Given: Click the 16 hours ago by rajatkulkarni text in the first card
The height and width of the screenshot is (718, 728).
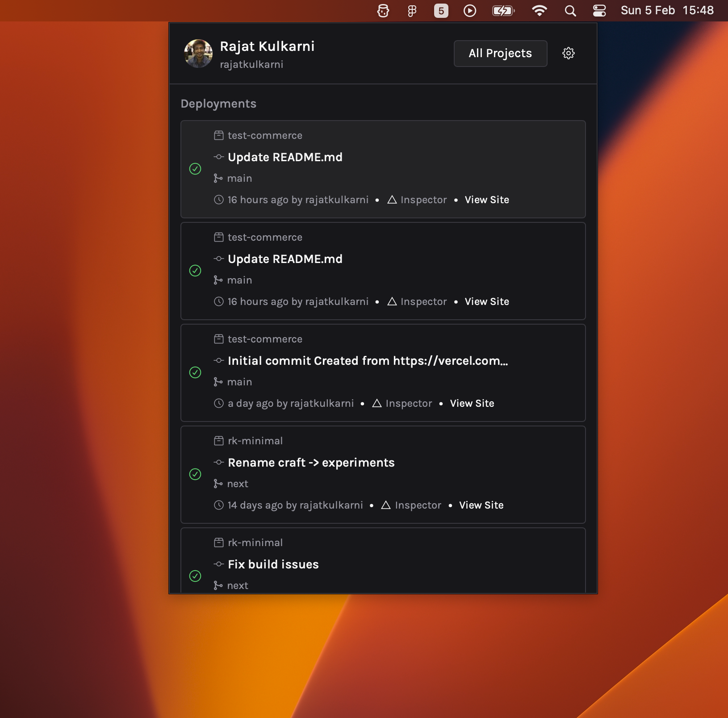Looking at the screenshot, I should tap(298, 200).
